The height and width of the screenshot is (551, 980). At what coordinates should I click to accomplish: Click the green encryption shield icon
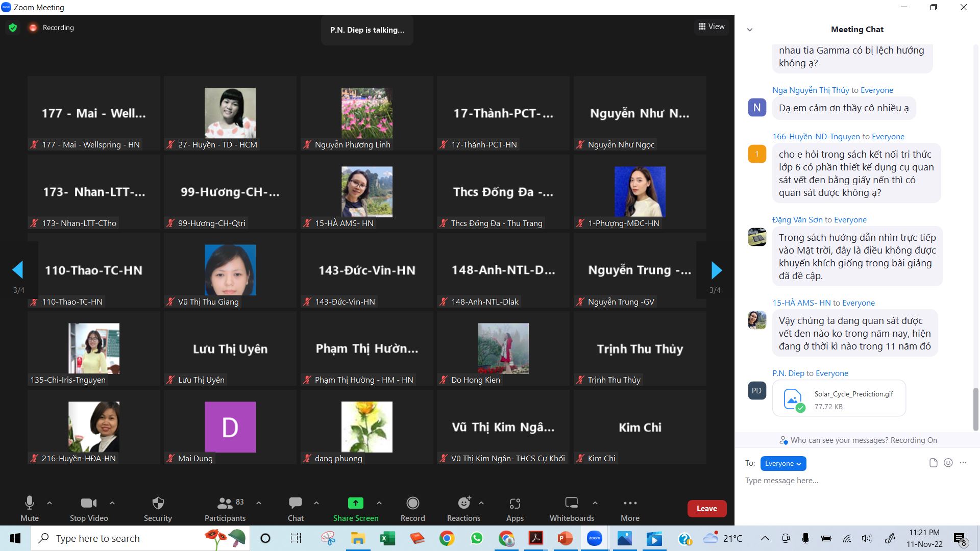13,28
